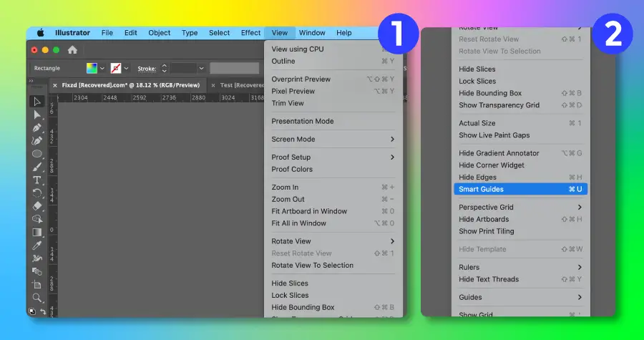Select the Eraser tool

37,206
